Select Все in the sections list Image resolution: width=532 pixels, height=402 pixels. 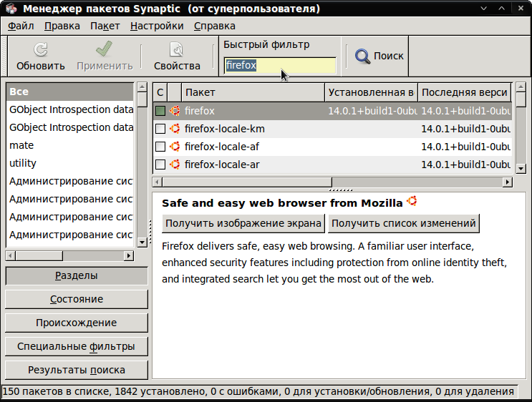[x=70, y=92]
